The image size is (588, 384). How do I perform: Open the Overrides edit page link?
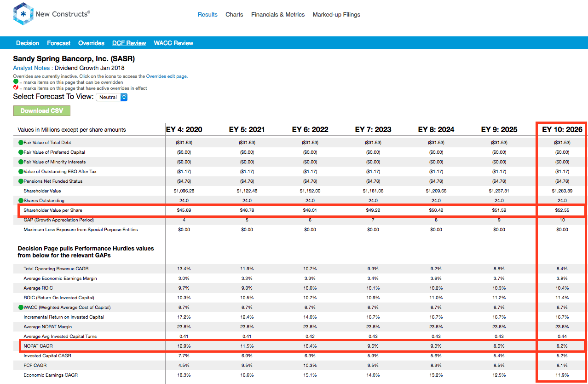click(x=167, y=76)
